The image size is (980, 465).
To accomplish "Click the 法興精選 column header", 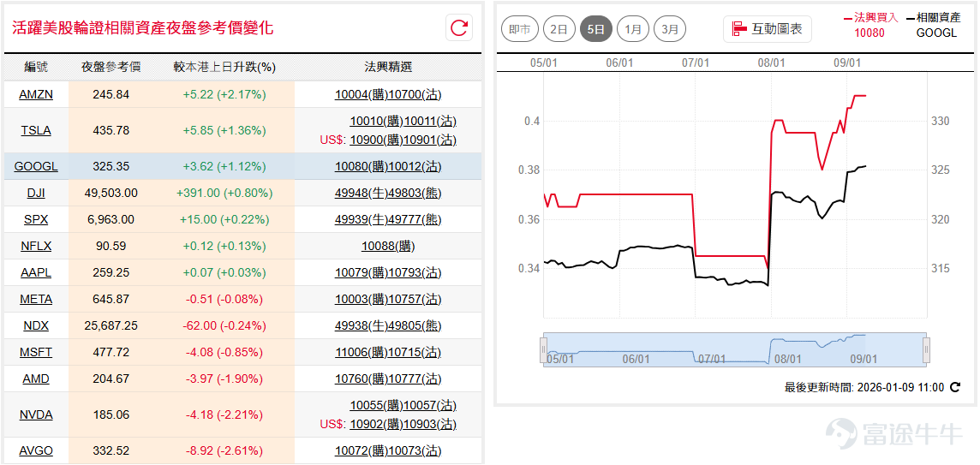I will pyautogui.click(x=388, y=68).
